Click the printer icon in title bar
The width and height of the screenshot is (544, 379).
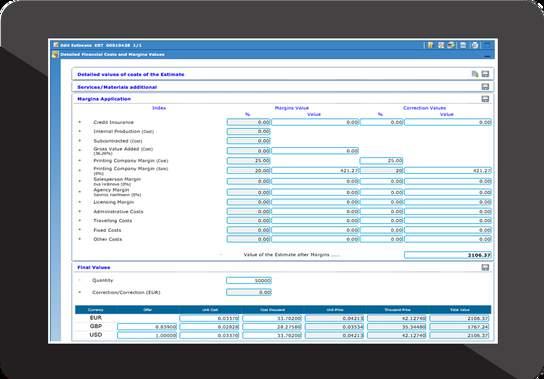pos(475,45)
